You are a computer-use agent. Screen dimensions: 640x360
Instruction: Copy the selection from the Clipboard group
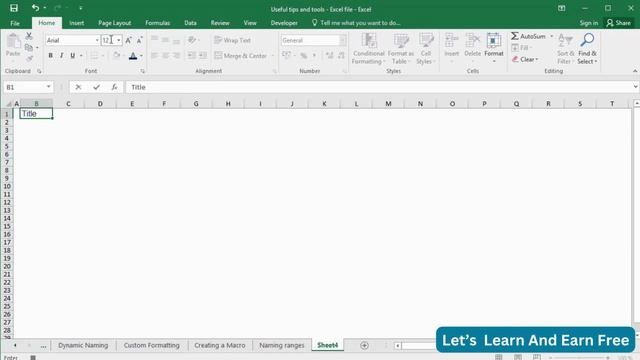tap(29, 48)
